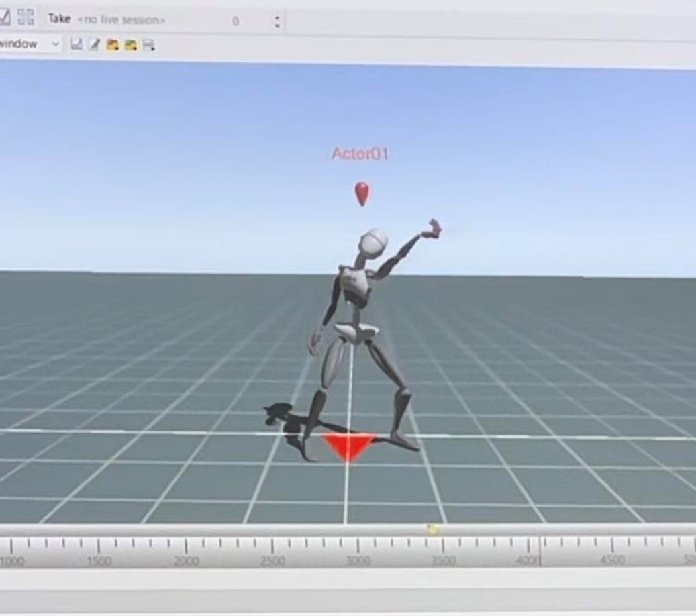The width and height of the screenshot is (696, 616).
Task: Click the red marker above actor's head
Action: pos(362,193)
